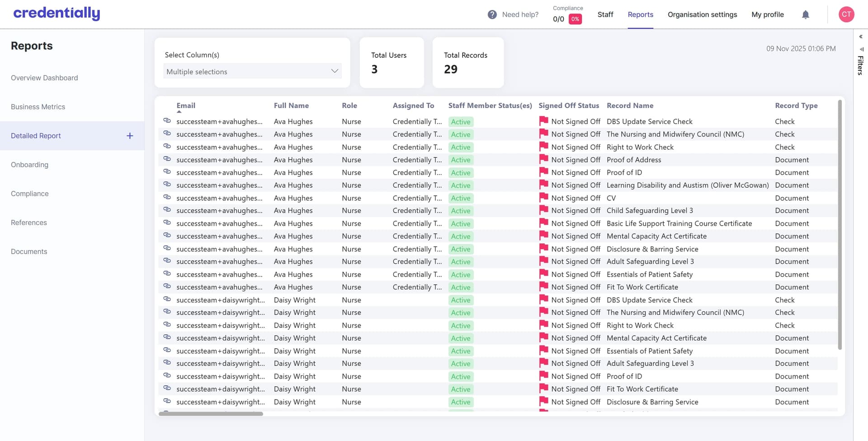
Task: Open link icon for Daisy Wright Essentials of Patient Safety
Action: pos(167,350)
